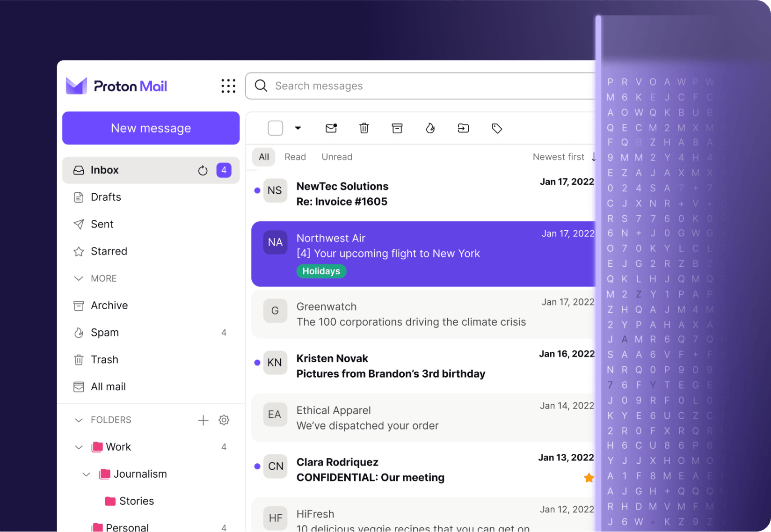Archive the selected message

click(x=397, y=128)
